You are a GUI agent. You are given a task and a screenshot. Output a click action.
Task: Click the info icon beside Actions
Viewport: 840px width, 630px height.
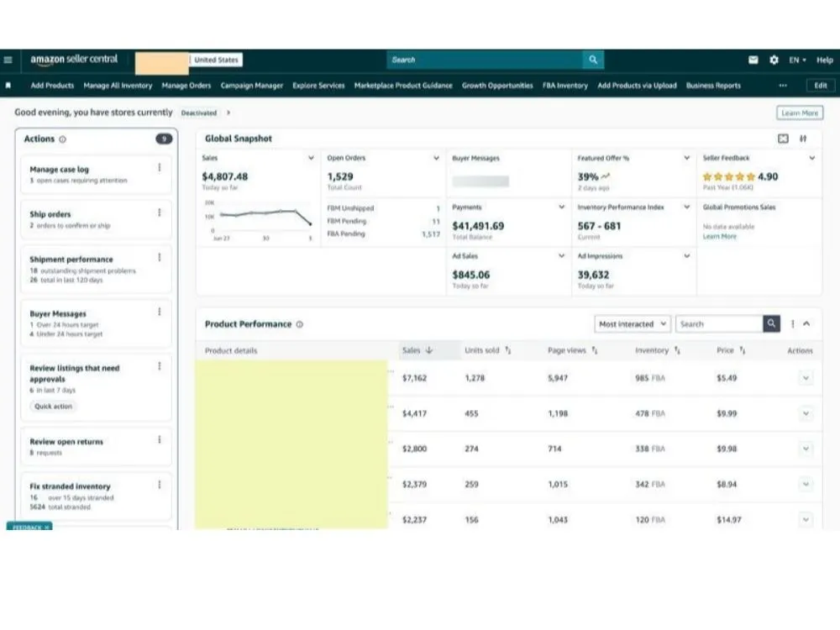(63, 139)
